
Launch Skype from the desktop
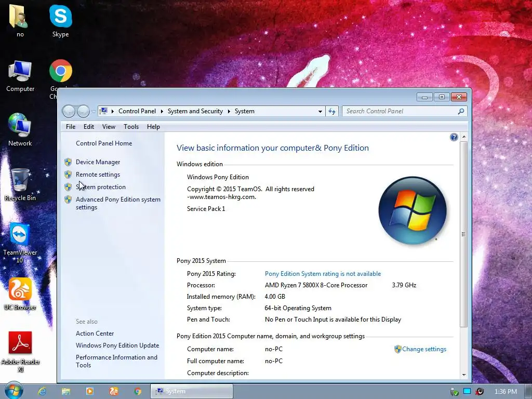[x=60, y=21]
